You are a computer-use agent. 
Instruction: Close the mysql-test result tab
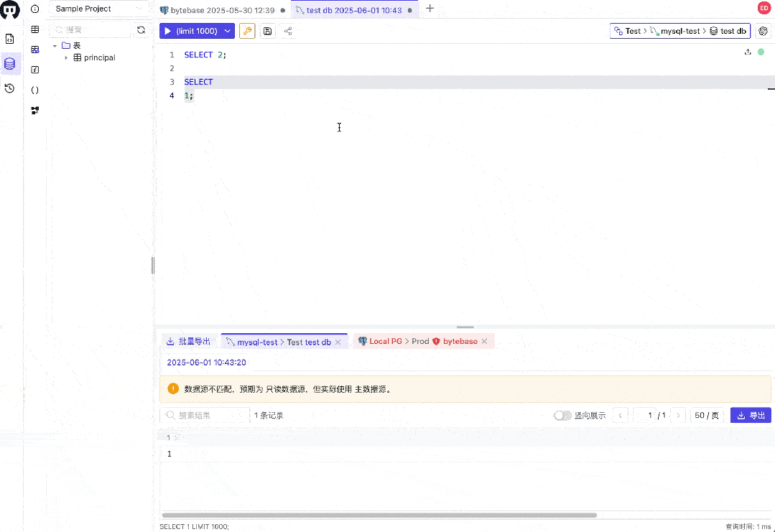338,342
